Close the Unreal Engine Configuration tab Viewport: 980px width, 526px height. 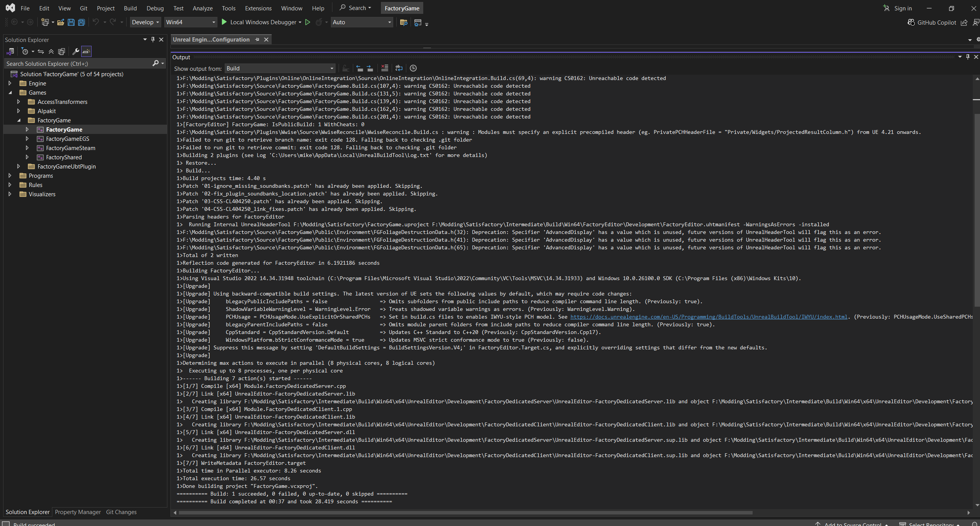tap(266, 39)
